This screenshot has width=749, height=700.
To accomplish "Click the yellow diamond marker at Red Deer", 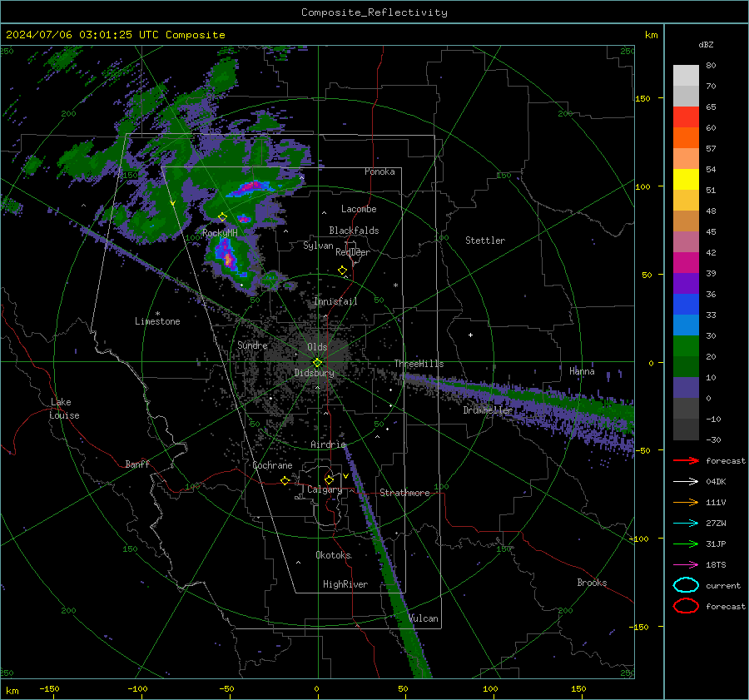I will pyautogui.click(x=342, y=271).
